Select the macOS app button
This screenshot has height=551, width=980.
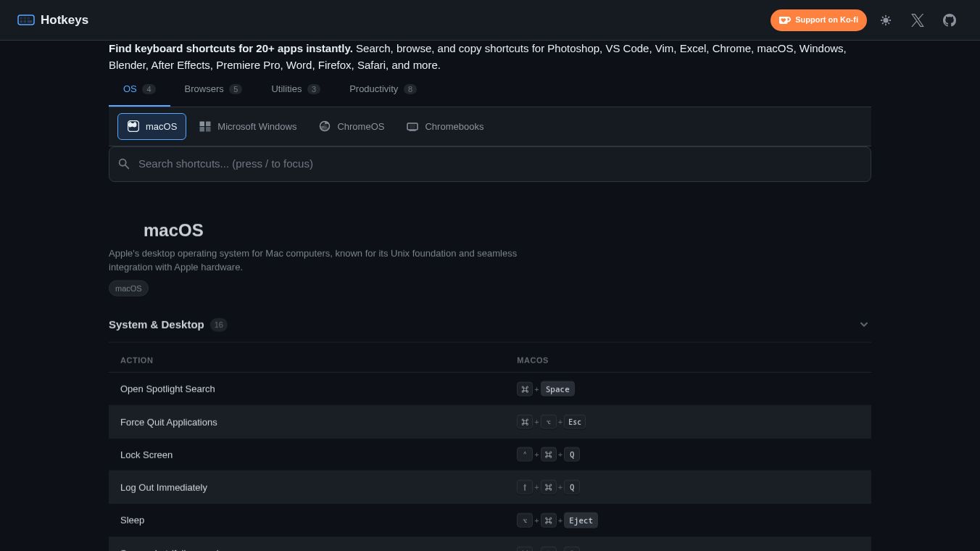coord(152,126)
